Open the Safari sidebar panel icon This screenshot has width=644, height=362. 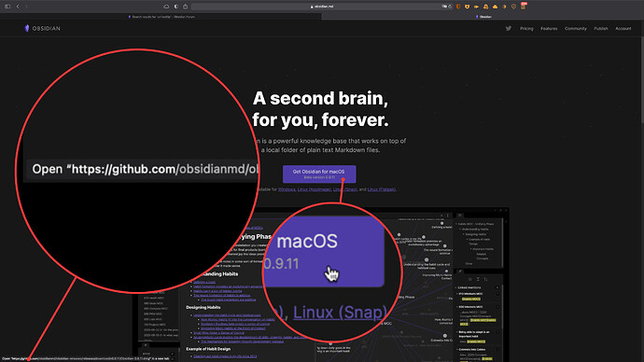pos(7,7)
